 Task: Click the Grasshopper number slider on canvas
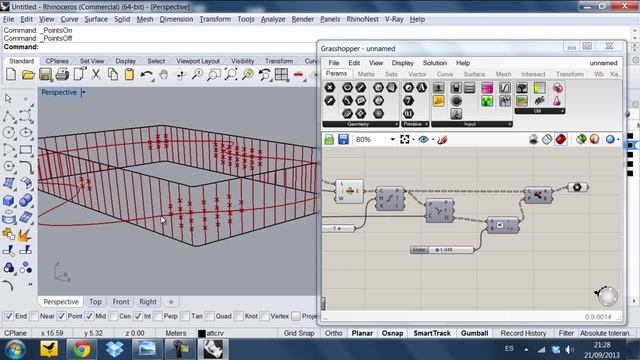[x=442, y=249]
